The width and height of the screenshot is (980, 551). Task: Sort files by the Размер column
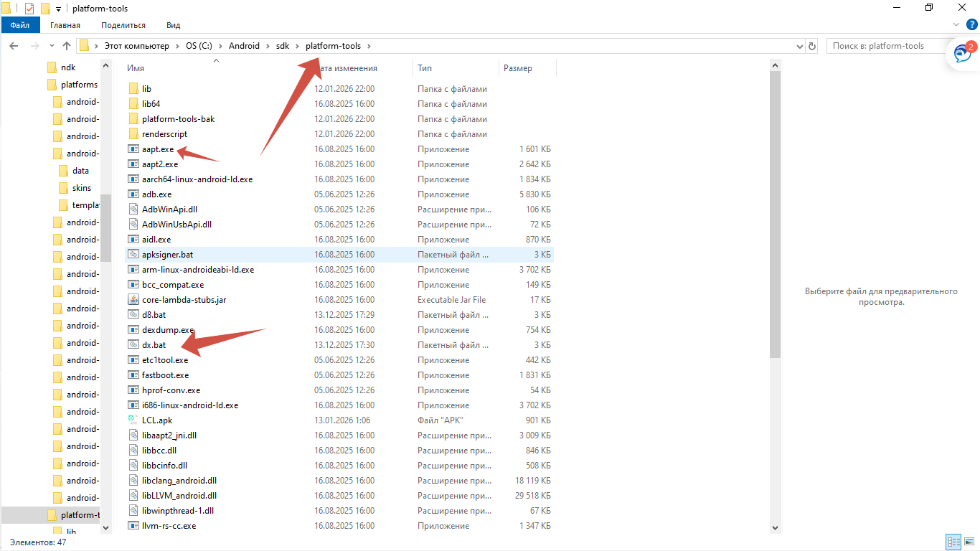[x=518, y=68]
